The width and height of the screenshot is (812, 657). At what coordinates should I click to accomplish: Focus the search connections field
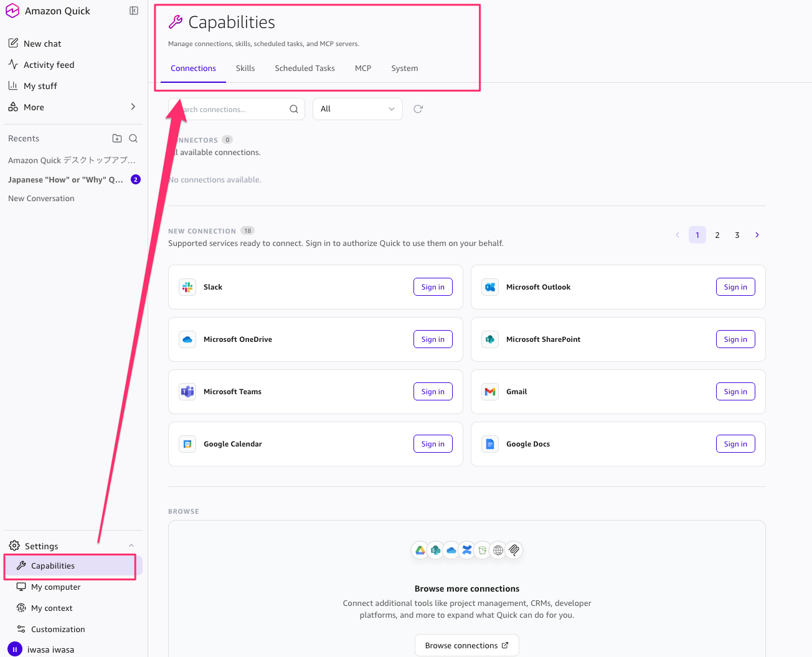237,109
